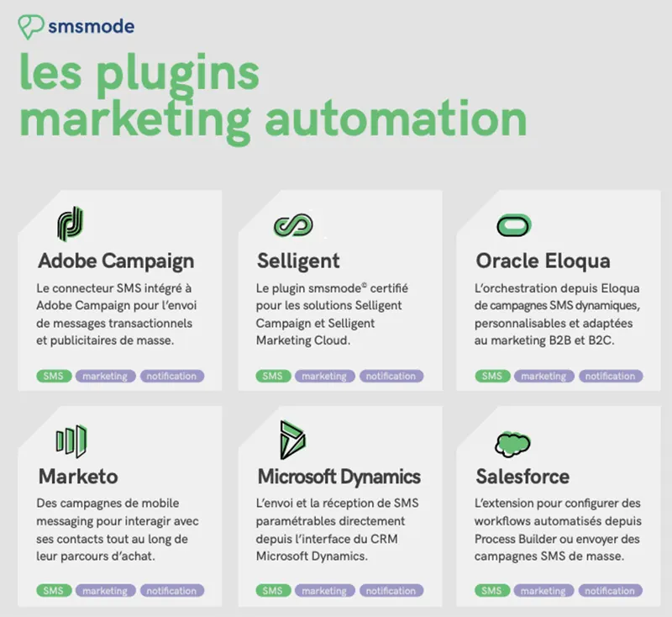Click the "Le plugin smsmode certifié" description text
This screenshot has height=617, width=672.
pyautogui.click(x=332, y=314)
